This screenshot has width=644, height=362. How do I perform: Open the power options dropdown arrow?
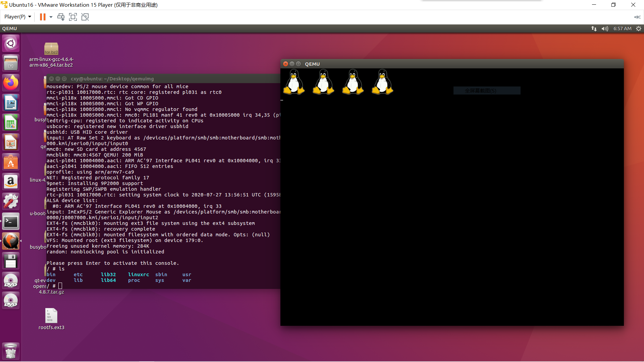(x=51, y=17)
